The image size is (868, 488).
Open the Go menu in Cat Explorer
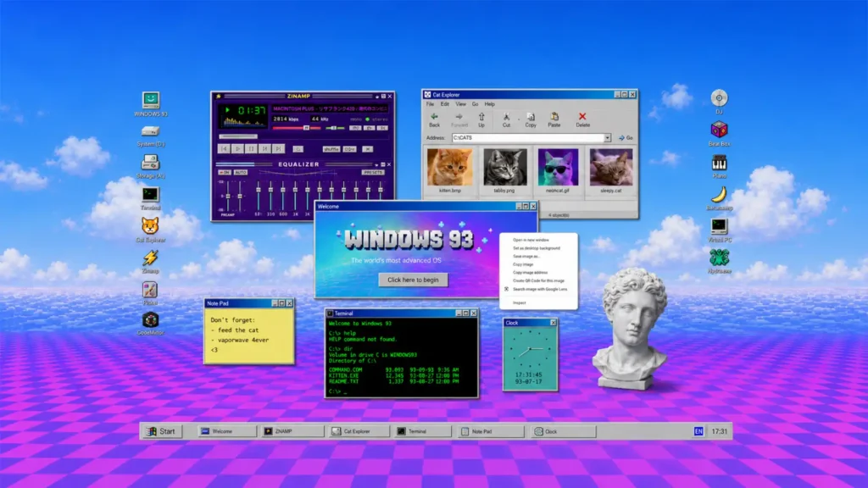(x=475, y=104)
